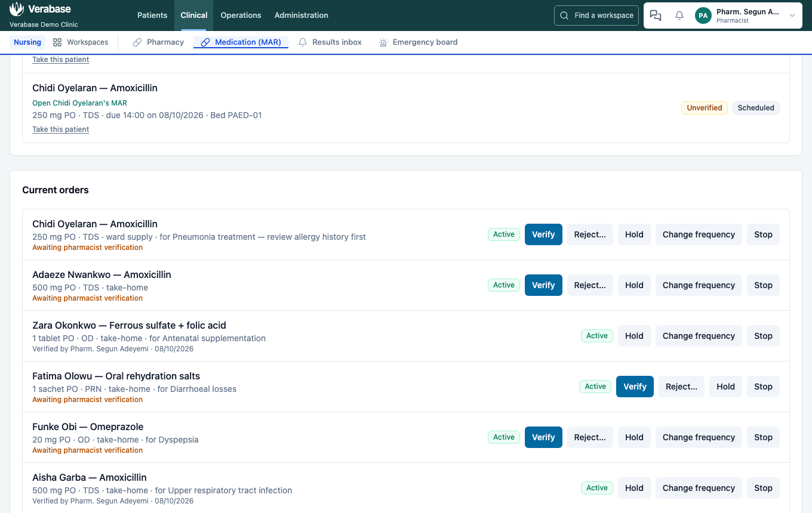The height and width of the screenshot is (513, 812).
Task: Select the Clinical menu
Action: coord(194,16)
